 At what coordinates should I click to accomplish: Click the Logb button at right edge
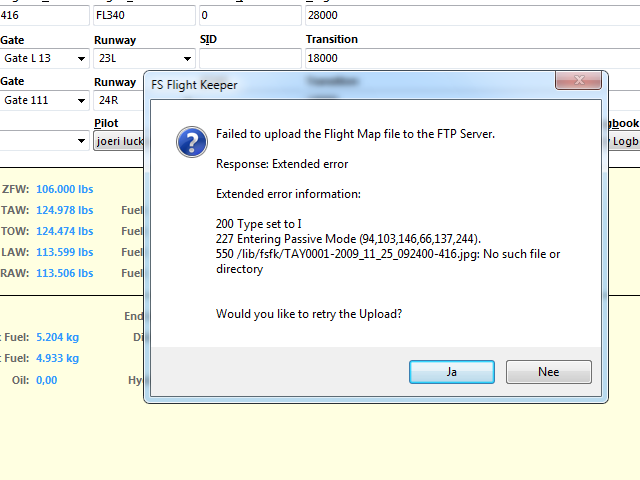pos(624,141)
